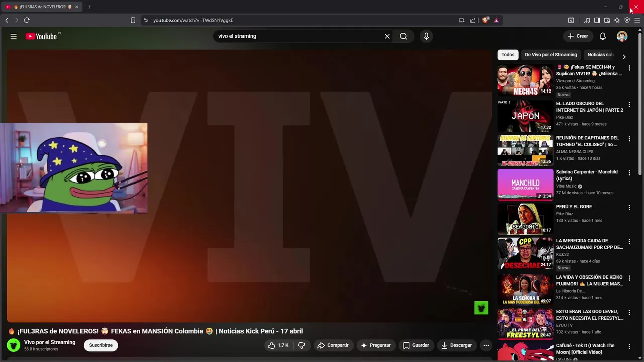Viewport: 644px width, 362px height.
Task: Click the install/cast screen icon in the address bar
Action: (x=461, y=20)
